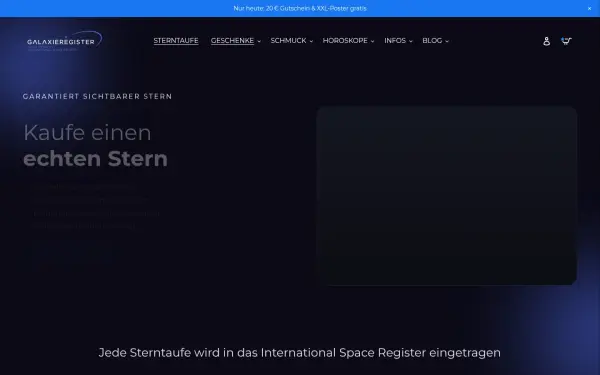Open the Horoskope menu item
The width and height of the screenshot is (600, 375).
pyautogui.click(x=345, y=41)
